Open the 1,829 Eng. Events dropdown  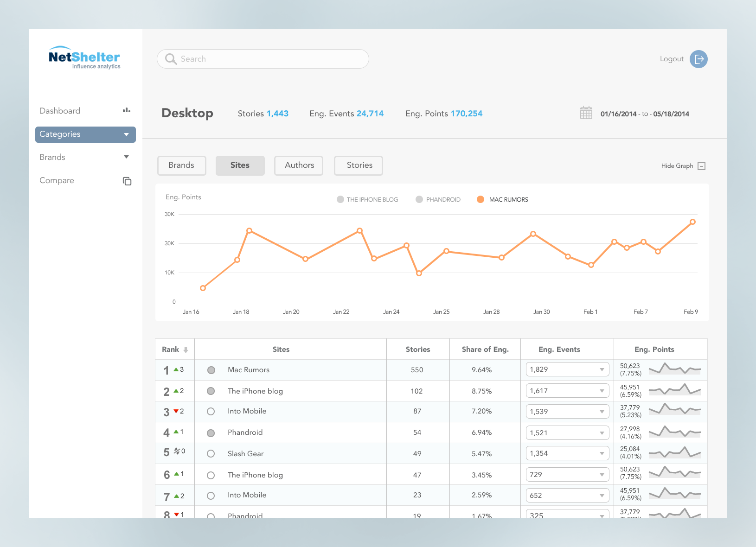coord(568,369)
